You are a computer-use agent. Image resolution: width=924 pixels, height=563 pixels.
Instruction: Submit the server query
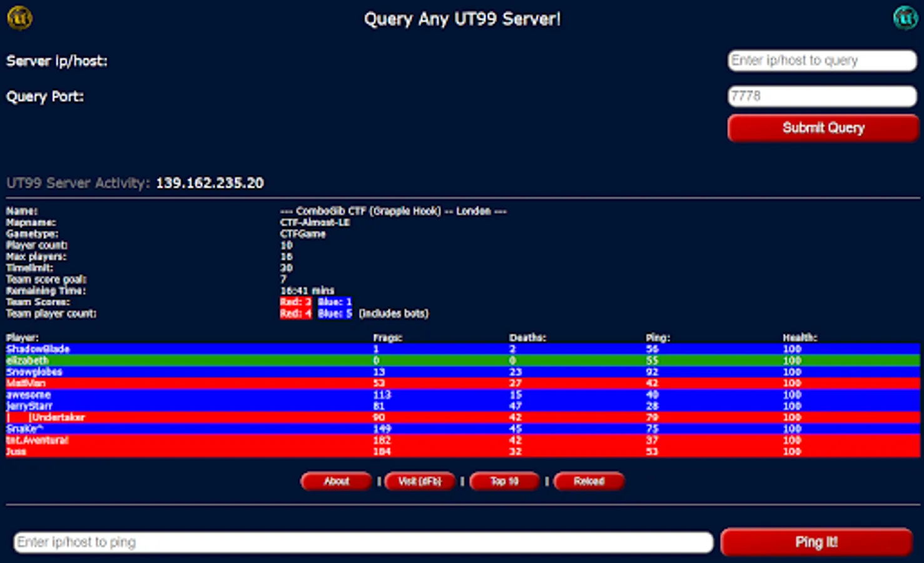click(823, 128)
